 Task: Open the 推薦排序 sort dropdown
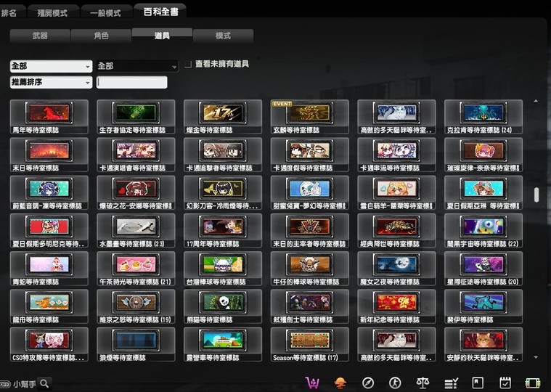point(51,82)
